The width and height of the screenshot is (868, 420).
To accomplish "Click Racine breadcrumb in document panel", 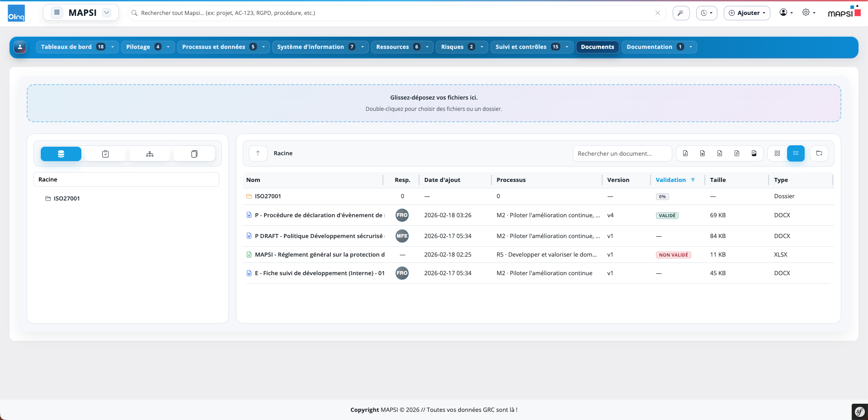I will 283,153.
